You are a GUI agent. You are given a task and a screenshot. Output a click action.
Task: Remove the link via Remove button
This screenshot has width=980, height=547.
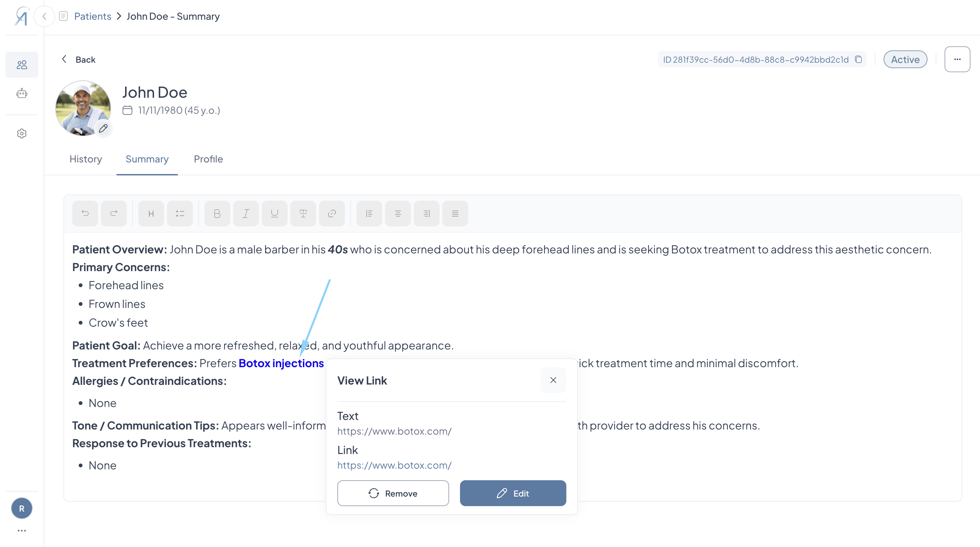tap(393, 494)
